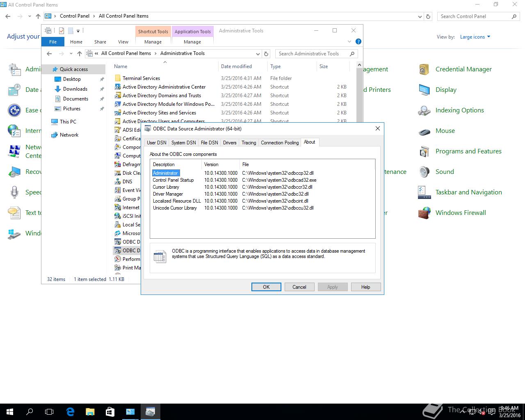Switch to the File DSN tab
The image size is (525, 420).
(209, 143)
